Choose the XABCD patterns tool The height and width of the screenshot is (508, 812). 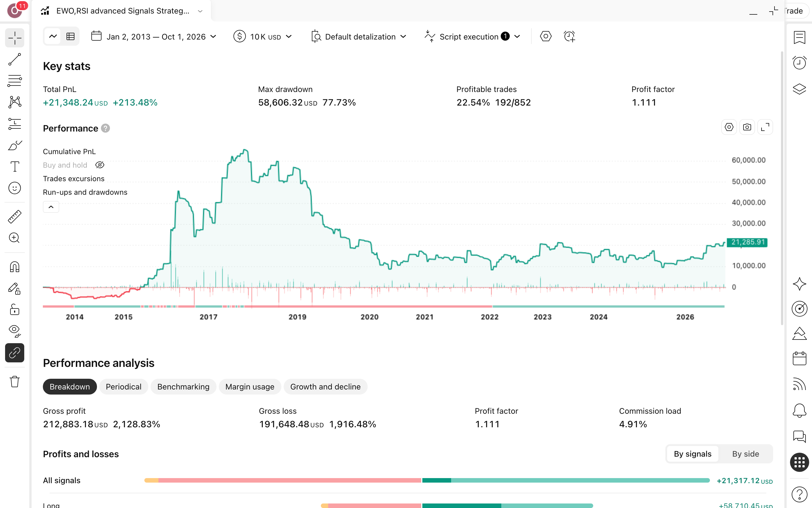click(x=15, y=102)
